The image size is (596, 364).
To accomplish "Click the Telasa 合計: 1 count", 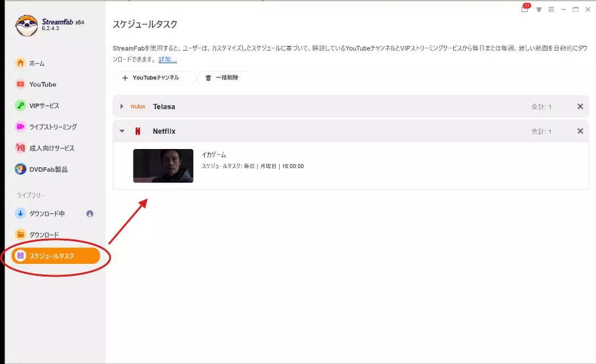I will click(541, 107).
